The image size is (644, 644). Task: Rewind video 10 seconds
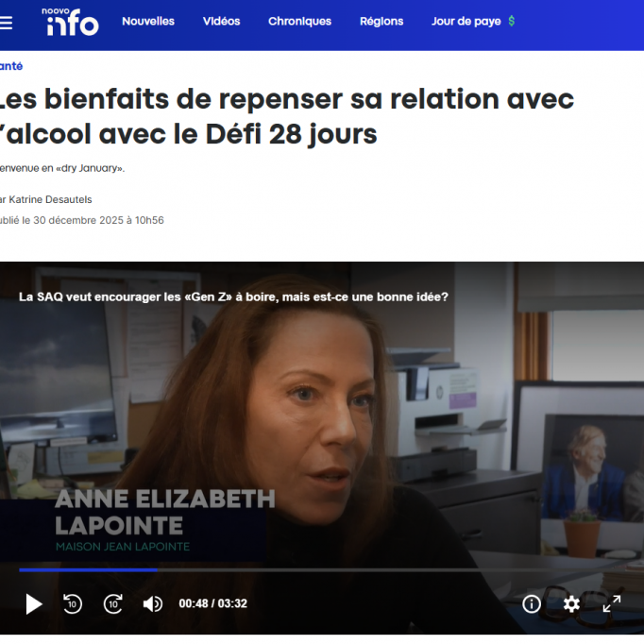[73, 603]
